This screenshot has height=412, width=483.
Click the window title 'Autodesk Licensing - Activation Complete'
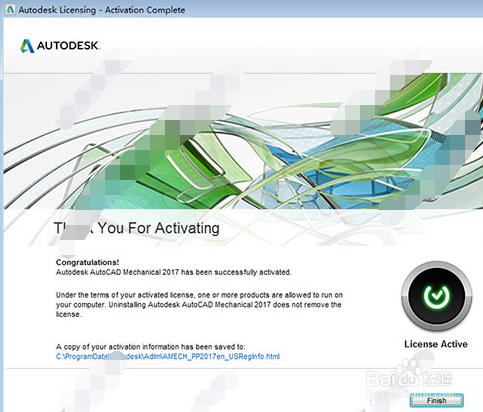click(102, 10)
